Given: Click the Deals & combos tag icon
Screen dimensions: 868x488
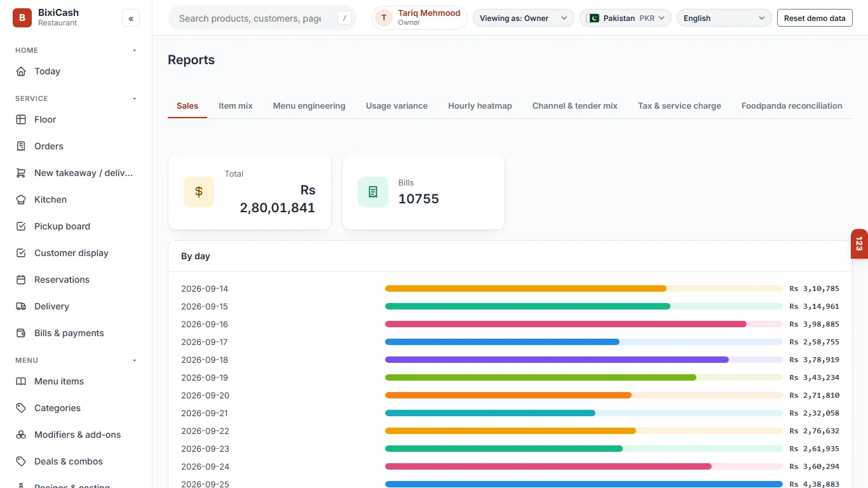Looking at the screenshot, I should [21, 461].
